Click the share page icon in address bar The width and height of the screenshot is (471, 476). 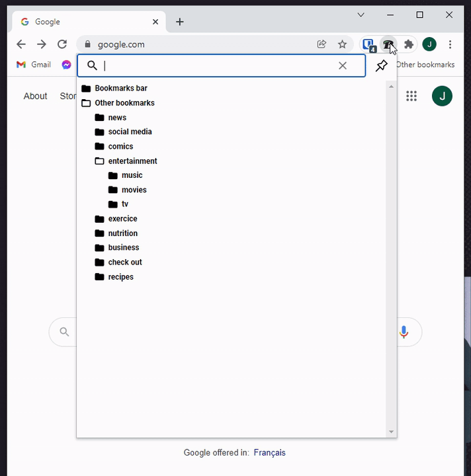(x=321, y=44)
